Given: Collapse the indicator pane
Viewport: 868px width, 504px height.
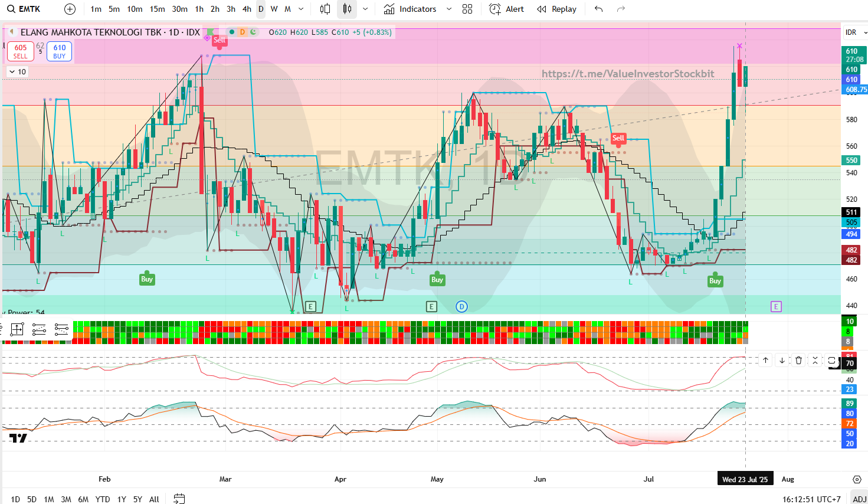Looking at the screenshot, I should (815, 360).
